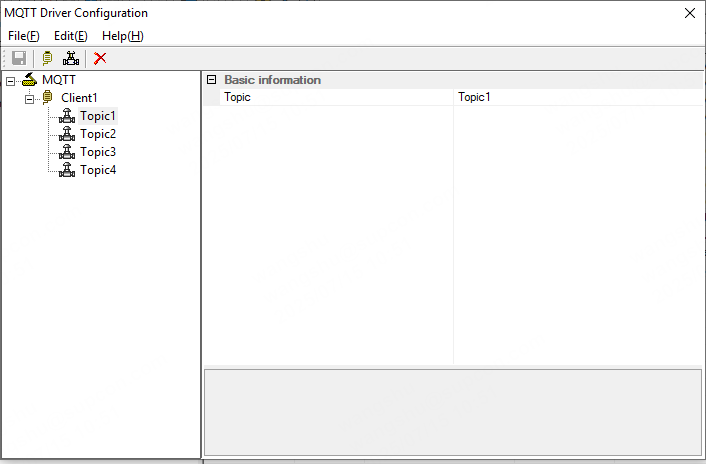The height and width of the screenshot is (464, 706).
Task: Click the icon beside Topic4
Action: [67, 170]
